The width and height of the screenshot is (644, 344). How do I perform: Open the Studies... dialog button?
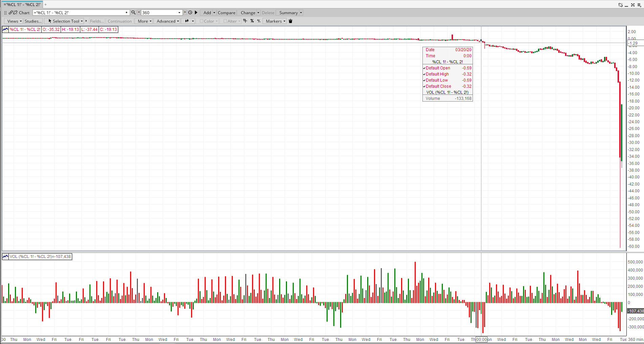33,21
